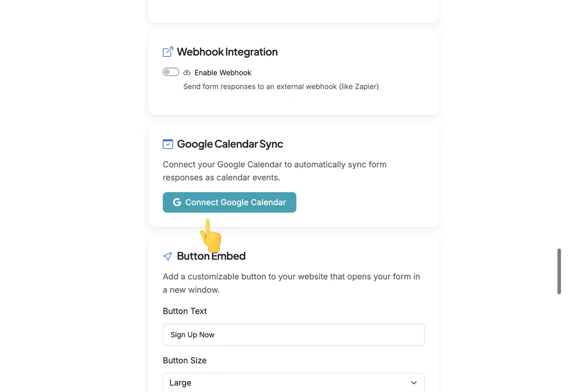This screenshot has height=392, width=588.
Task: Focus the Button Text field containing Sign Up Now
Action: click(294, 335)
